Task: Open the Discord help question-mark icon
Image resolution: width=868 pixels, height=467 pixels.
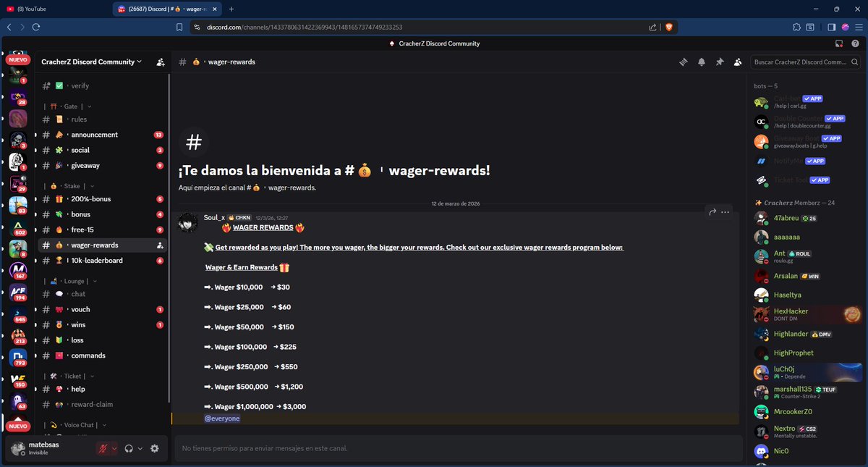Action: click(x=855, y=43)
